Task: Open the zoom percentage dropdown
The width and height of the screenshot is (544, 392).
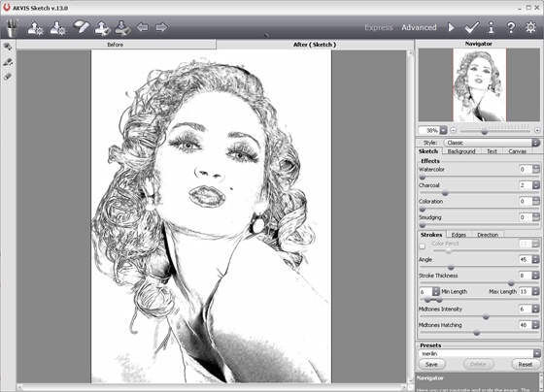Action: (443, 130)
